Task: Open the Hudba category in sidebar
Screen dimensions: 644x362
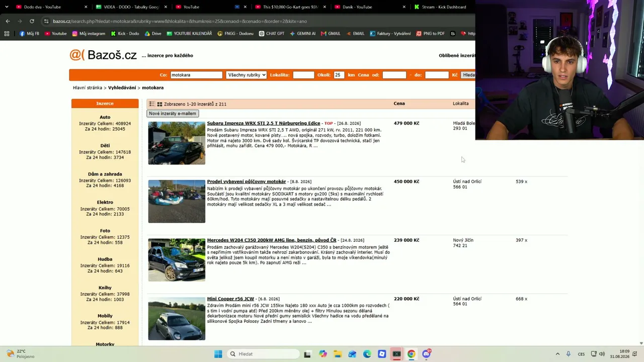Action: pos(105,259)
